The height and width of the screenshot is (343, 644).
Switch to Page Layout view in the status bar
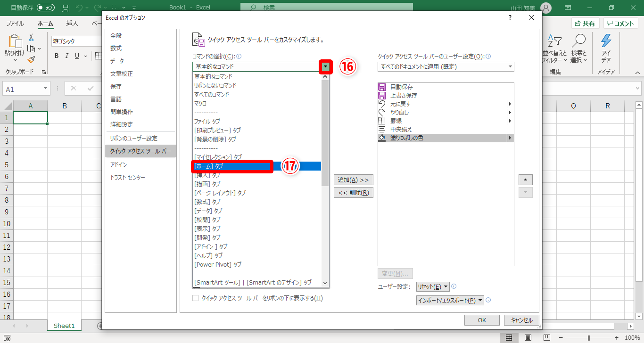click(x=529, y=338)
